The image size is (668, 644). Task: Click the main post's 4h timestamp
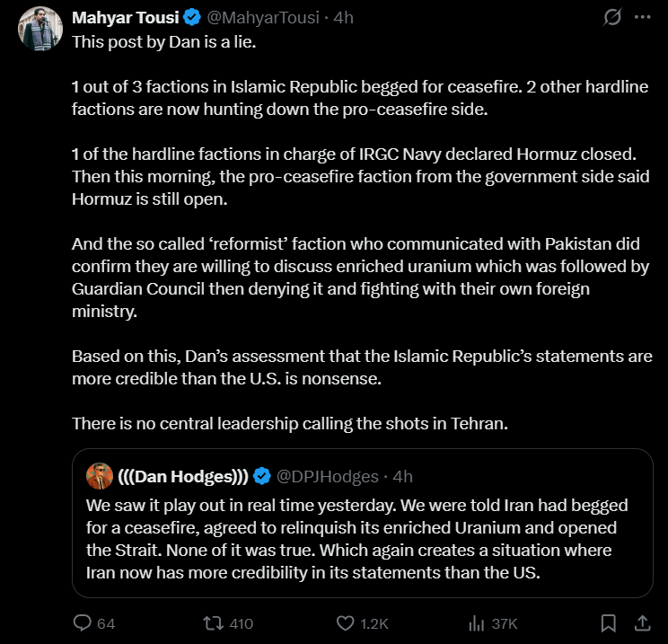[x=343, y=17]
